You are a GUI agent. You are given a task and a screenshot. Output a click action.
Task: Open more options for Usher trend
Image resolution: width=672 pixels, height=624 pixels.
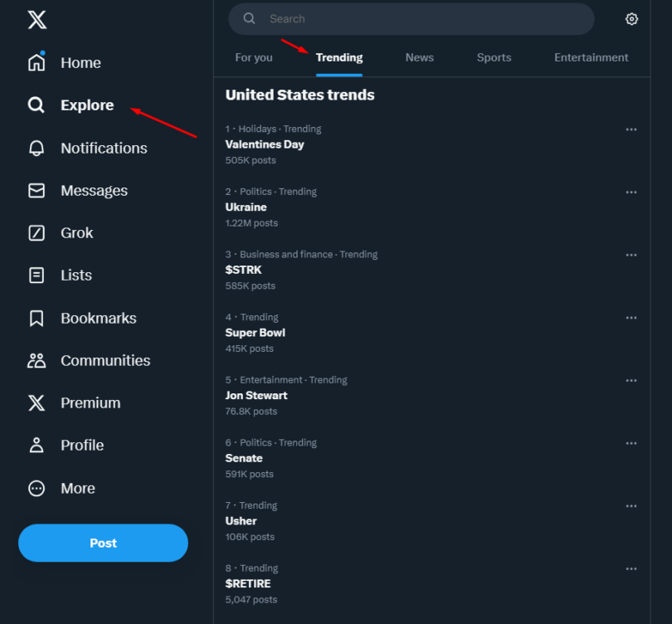pos(631,505)
